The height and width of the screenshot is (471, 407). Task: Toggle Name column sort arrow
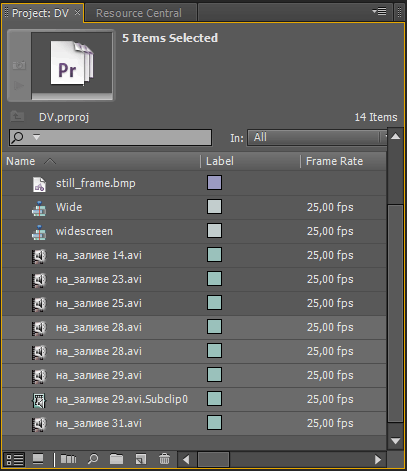(x=50, y=161)
